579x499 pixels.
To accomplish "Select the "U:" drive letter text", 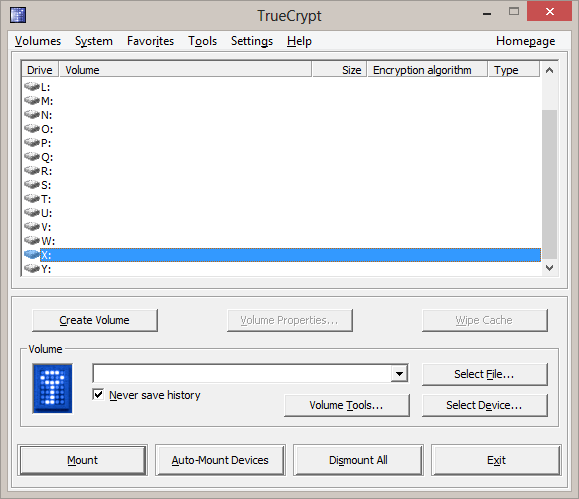I will [x=47, y=213].
